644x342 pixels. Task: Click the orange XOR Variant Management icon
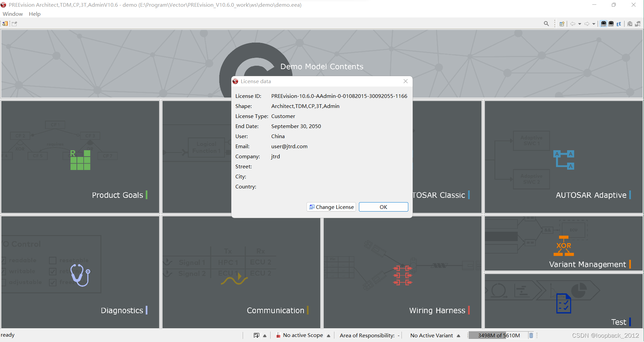pyautogui.click(x=564, y=246)
